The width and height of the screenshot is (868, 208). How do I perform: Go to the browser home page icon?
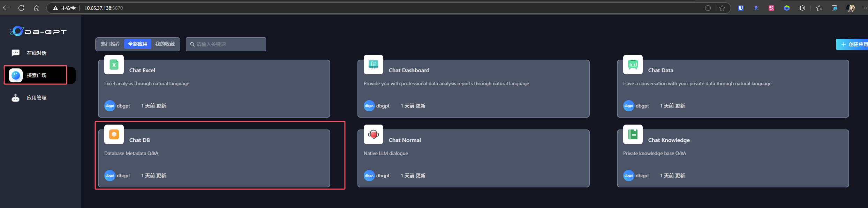[37, 8]
